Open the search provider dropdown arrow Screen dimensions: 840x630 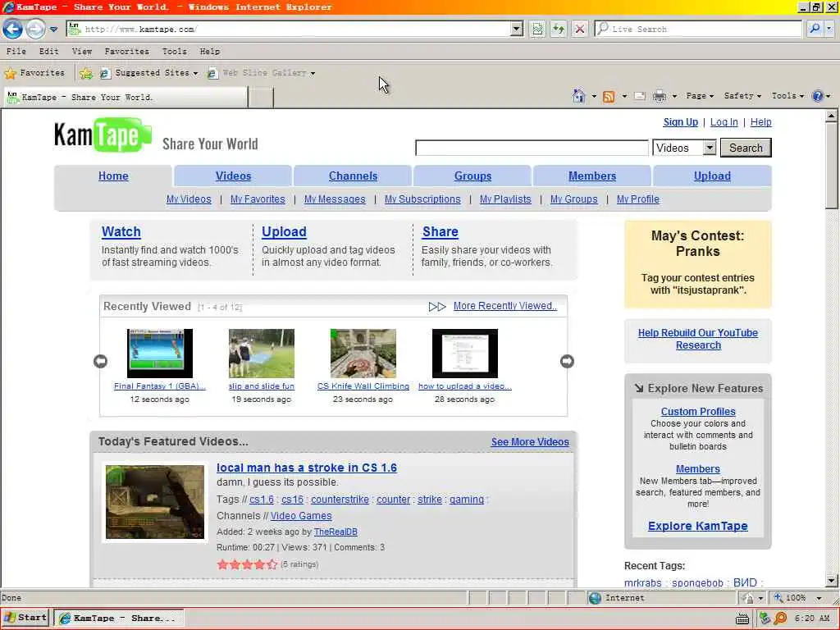829,29
